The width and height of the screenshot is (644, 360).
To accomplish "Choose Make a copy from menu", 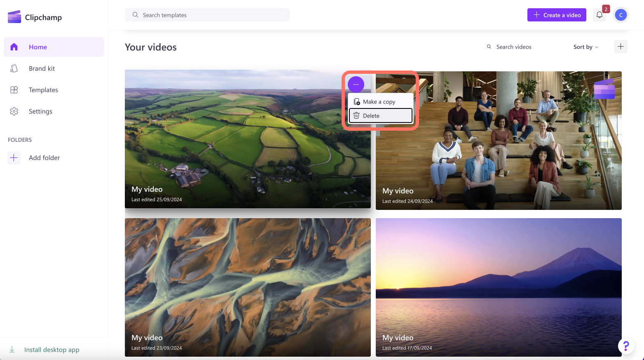I will (381, 102).
